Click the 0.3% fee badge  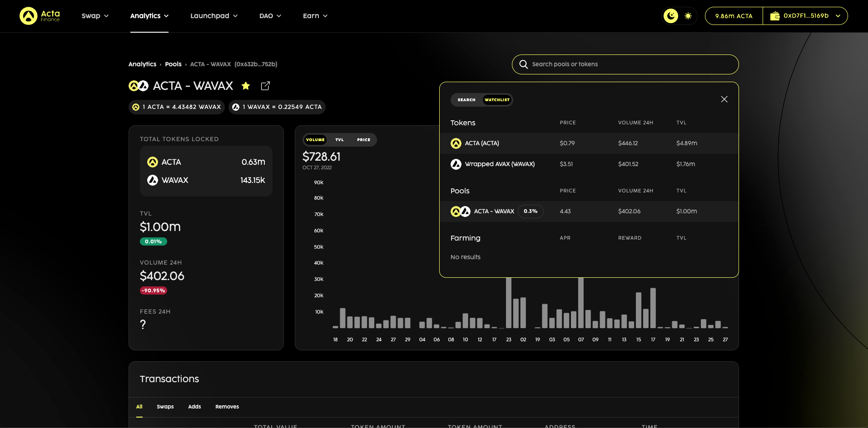click(x=531, y=212)
